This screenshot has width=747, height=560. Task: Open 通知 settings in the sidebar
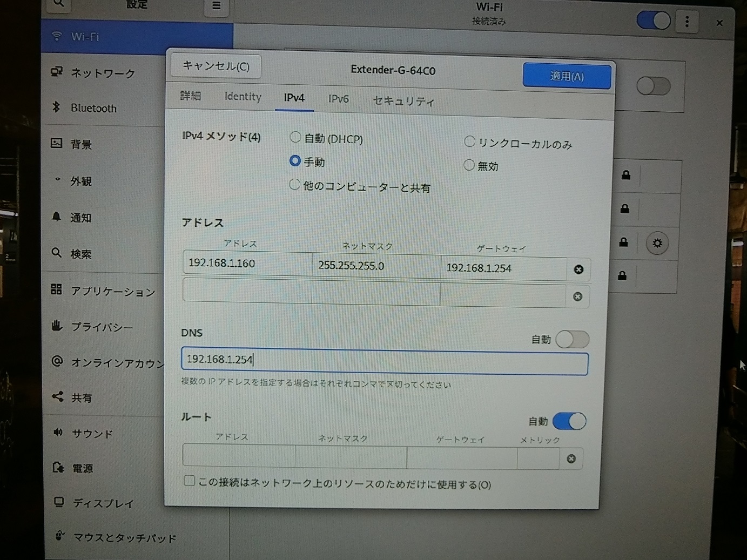103,217
